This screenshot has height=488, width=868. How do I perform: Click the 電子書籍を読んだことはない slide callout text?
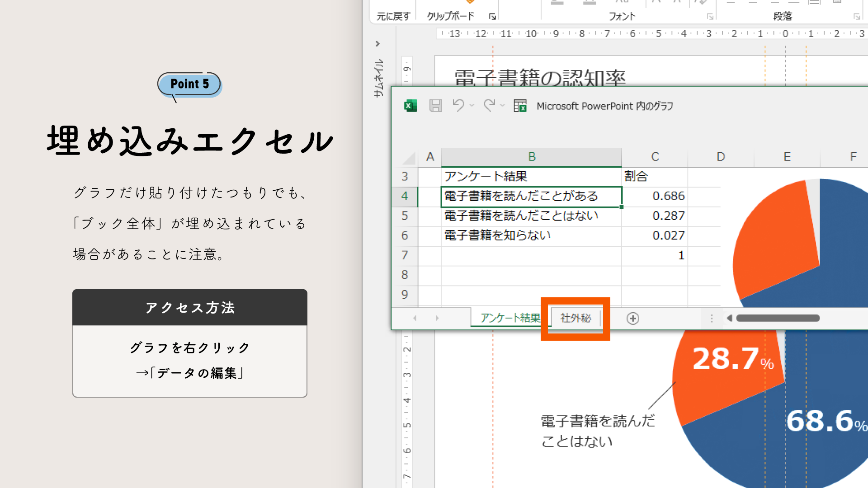[598, 431]
